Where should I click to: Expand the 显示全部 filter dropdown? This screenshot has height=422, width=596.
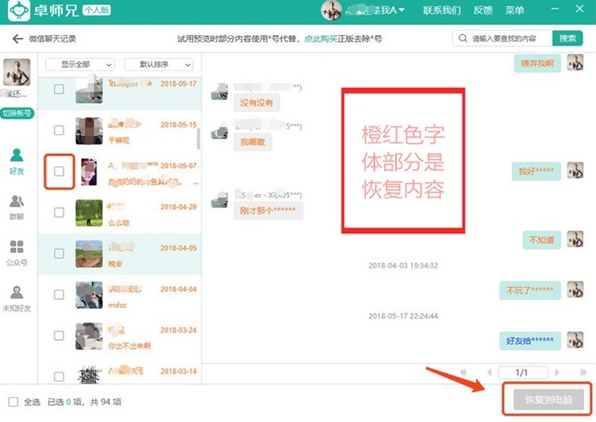click(x=79, y=65)
